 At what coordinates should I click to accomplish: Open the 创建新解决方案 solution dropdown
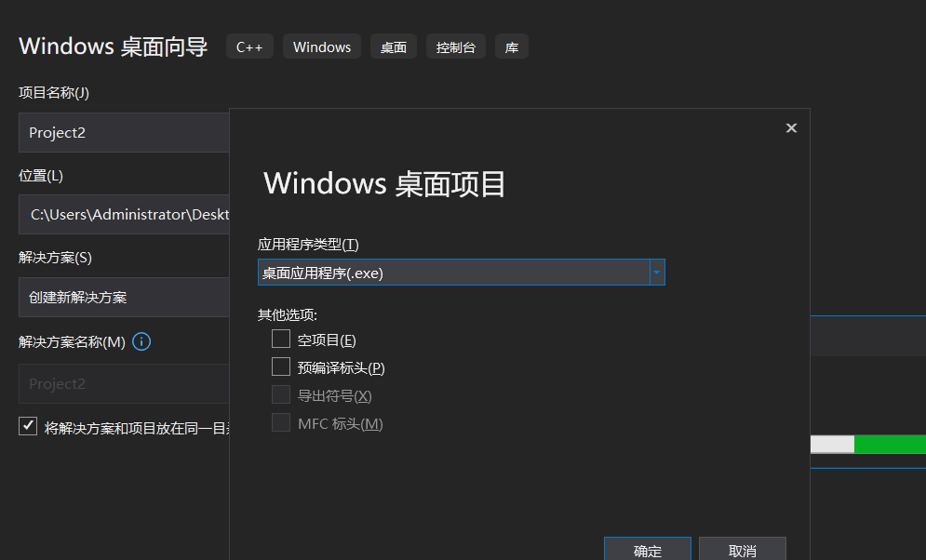click(x=124, y=298)
